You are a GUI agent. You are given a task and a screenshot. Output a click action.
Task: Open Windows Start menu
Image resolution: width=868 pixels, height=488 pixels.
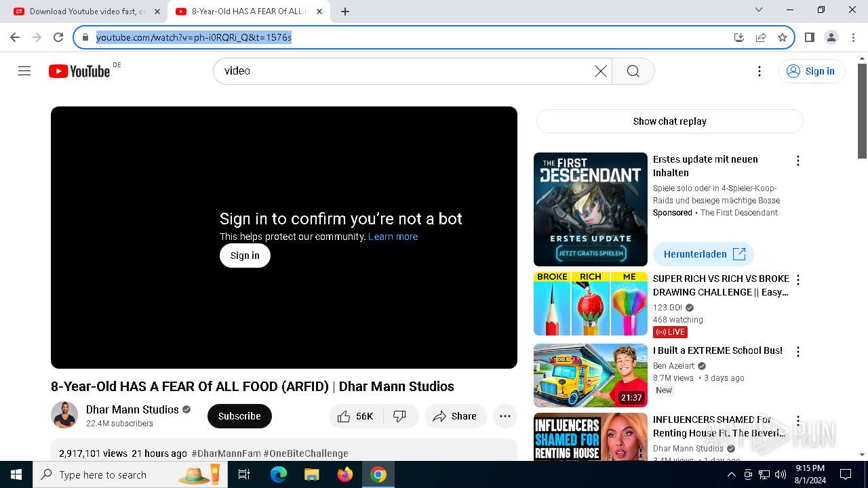pos(16,474)
